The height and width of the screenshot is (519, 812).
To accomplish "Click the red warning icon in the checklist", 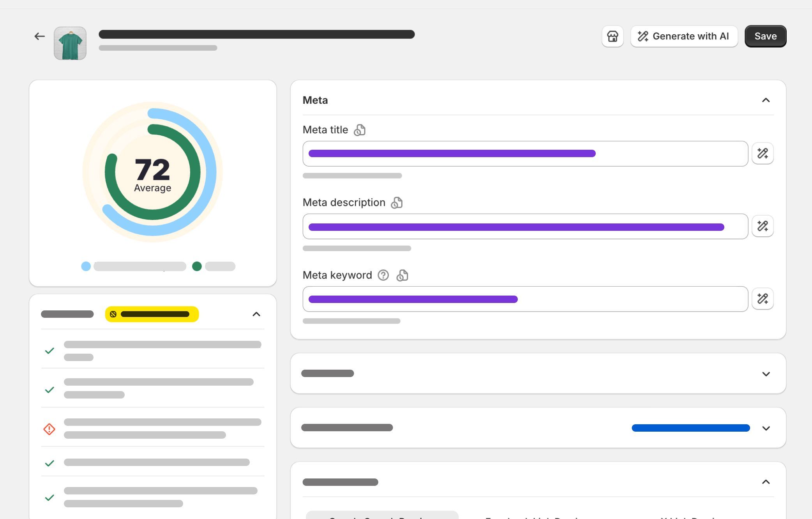I will [49, 429].
